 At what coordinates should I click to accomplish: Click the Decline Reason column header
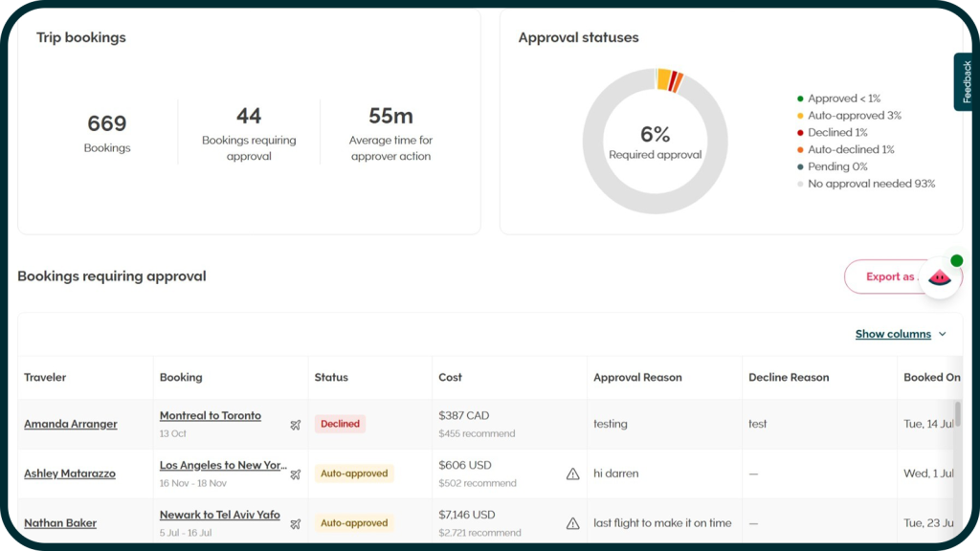pyautogui.click(x=789, y=377)
